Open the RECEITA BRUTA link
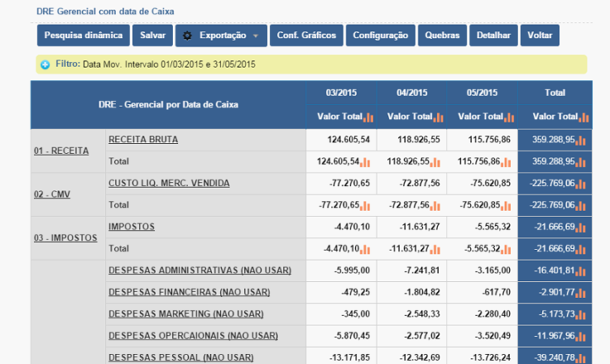Image resolution: width=610 pixels, height=364 pixels. (143, 140)
